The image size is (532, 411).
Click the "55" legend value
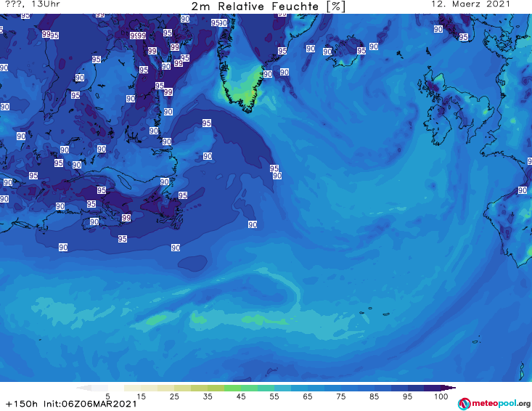pos(274,396)
